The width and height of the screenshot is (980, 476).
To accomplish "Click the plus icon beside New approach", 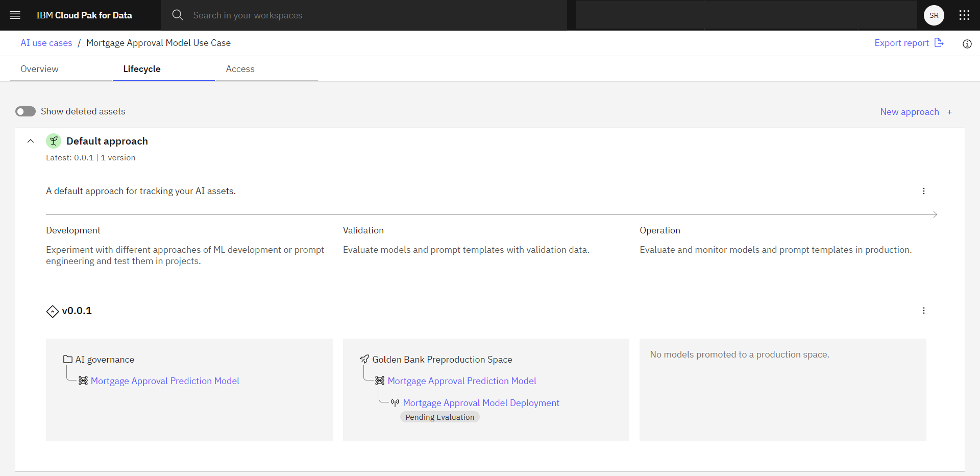I will point(949,112).
